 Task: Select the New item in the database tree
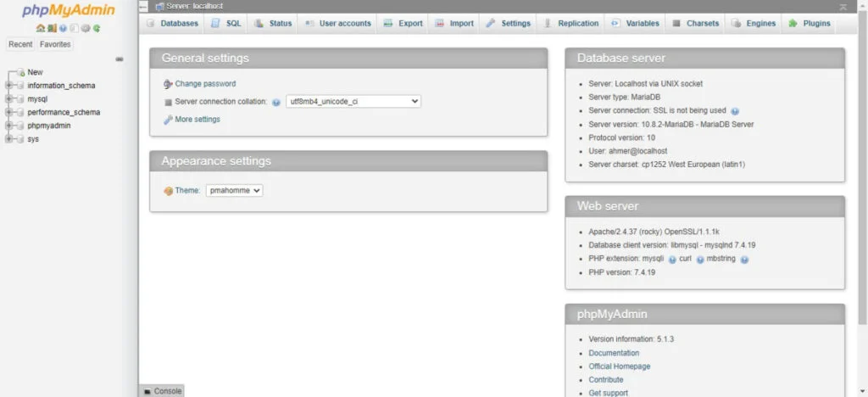tap(35, 73)
